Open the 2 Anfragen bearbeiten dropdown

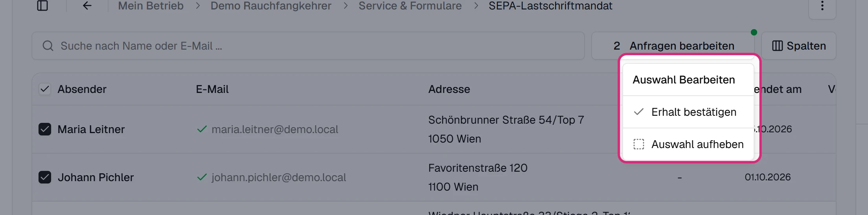pos(674,46)
